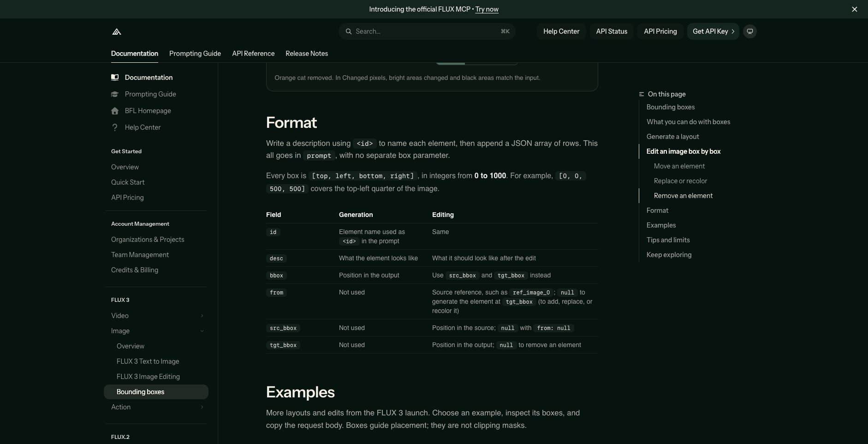
Task: Open FLUX 3 Text to Image page
Action: point(148,361)
